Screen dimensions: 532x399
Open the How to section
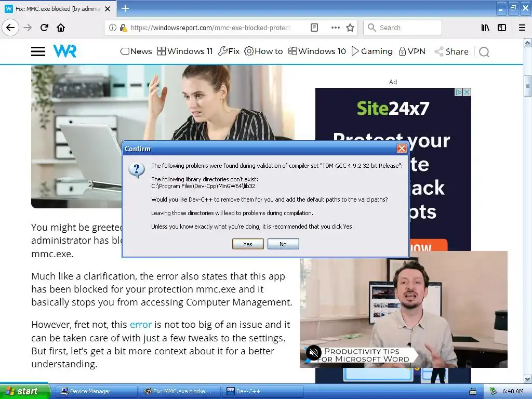pos(263,51)
